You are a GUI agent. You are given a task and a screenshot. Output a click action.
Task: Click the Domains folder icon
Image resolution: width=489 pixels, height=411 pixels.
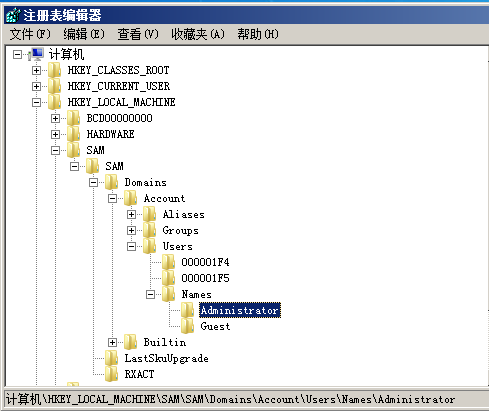112,182
